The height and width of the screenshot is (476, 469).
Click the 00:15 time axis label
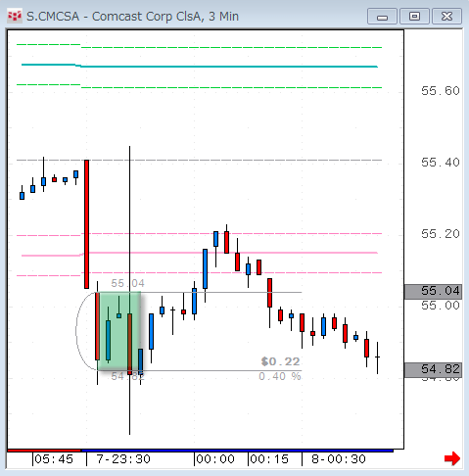pyautogui.click(x=269, y=459)
